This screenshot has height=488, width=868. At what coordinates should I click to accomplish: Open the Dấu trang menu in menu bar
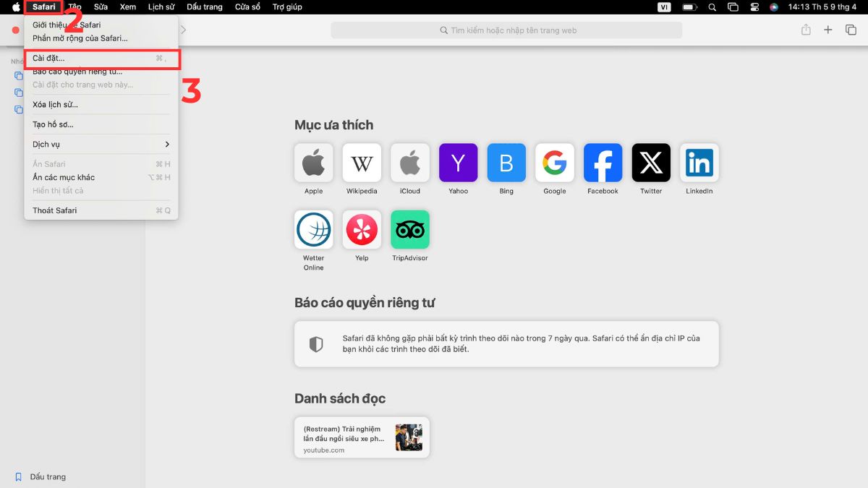click(205, 7)
